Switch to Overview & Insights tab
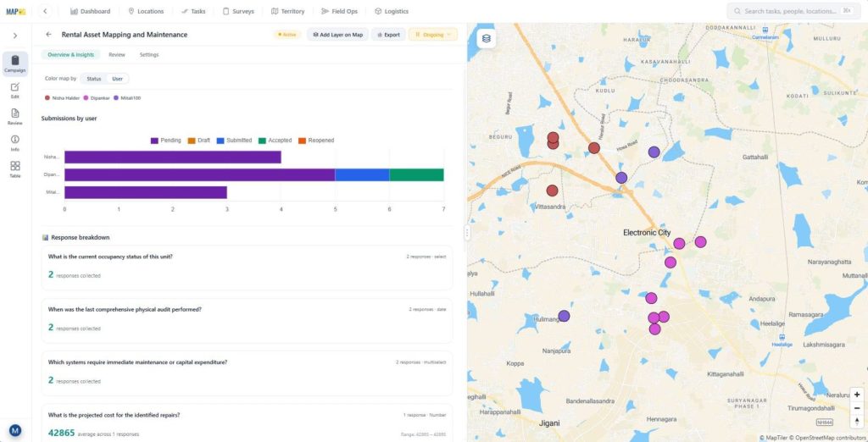 point(71,55)
